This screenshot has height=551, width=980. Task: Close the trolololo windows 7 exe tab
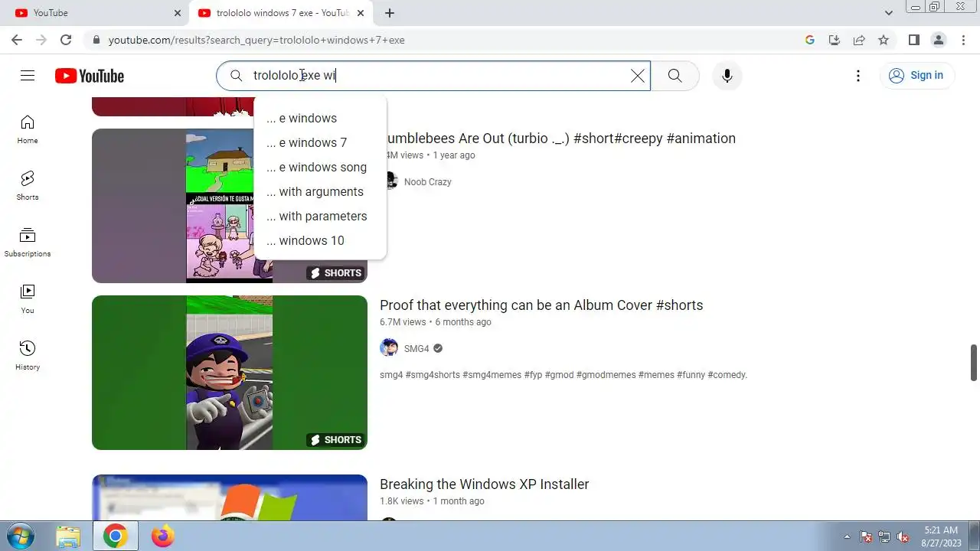pyautogui.click(x=361, y=13)
